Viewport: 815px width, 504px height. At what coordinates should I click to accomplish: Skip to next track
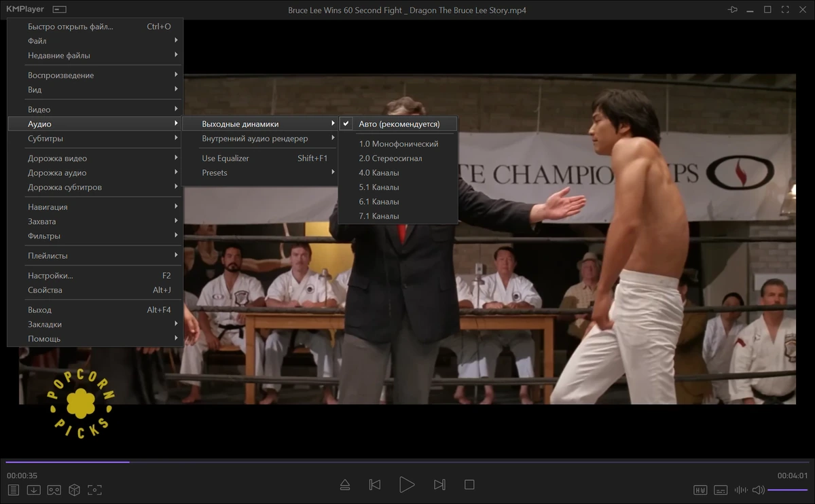(x=439, y=484)
